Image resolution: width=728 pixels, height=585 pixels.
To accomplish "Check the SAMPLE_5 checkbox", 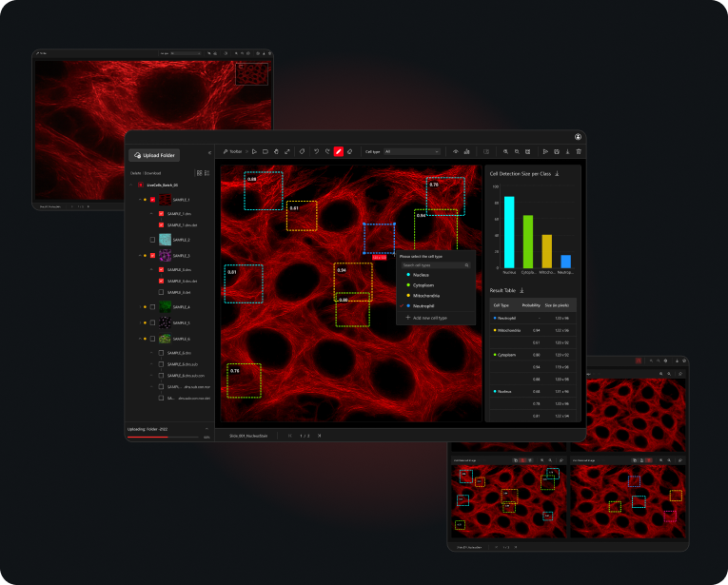I will [x=153, y=322].
